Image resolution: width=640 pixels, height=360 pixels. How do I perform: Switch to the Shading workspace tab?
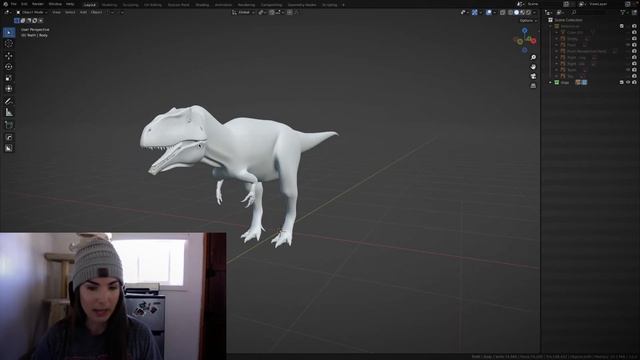(202, 5)
